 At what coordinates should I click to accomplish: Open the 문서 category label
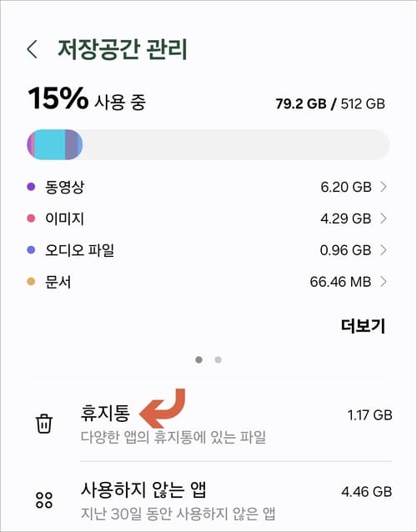point(58,282)
